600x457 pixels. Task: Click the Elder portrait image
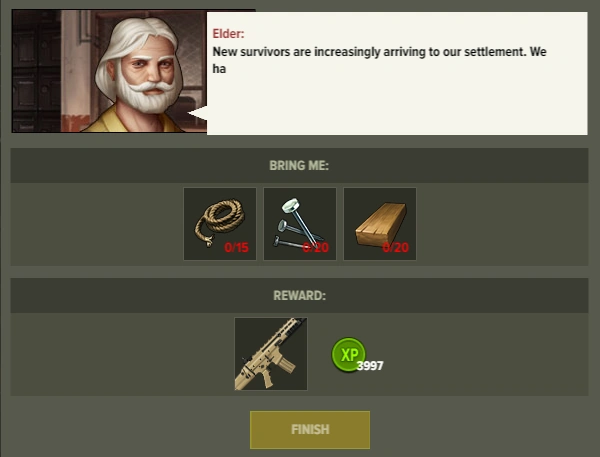pyautogui.click(x=109, y=72)
